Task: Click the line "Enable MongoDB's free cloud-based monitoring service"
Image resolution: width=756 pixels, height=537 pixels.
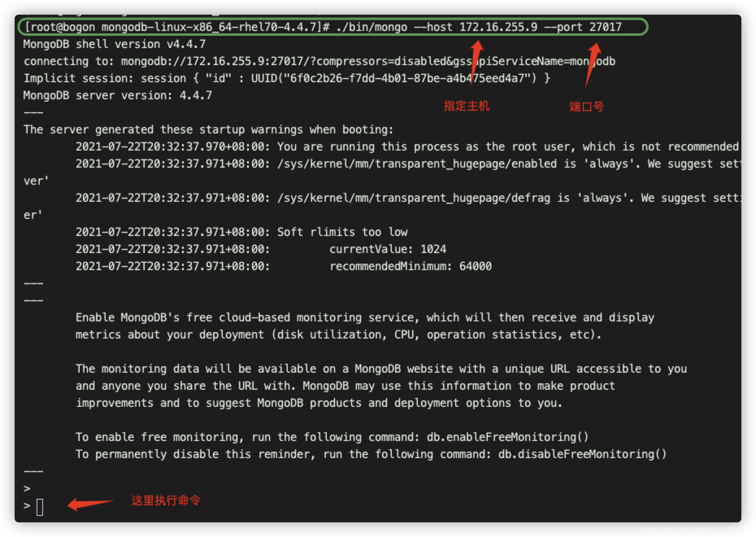Action: [365, 318]
